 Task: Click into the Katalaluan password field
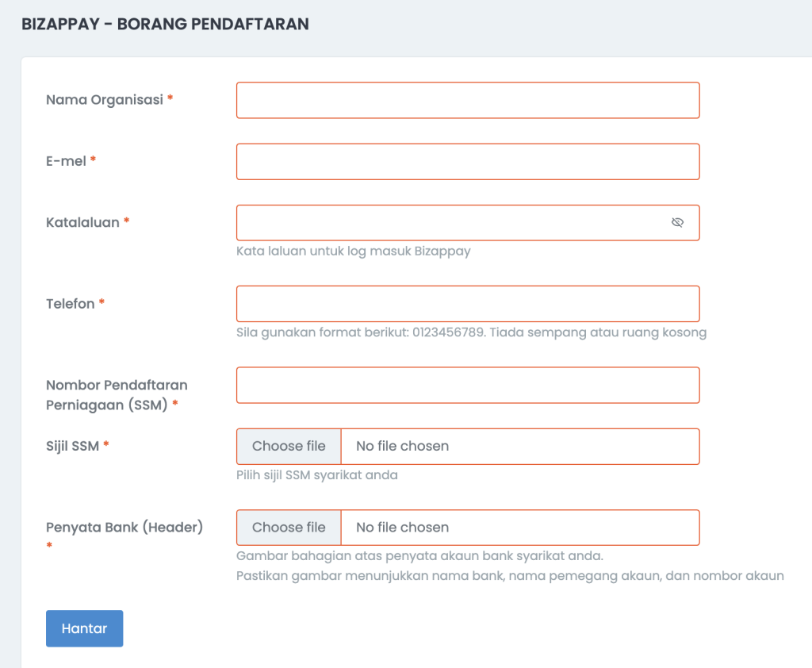[x=468, y=223]
